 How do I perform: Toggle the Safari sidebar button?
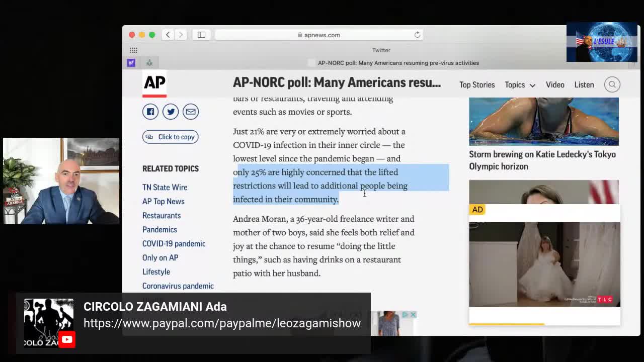201,35
